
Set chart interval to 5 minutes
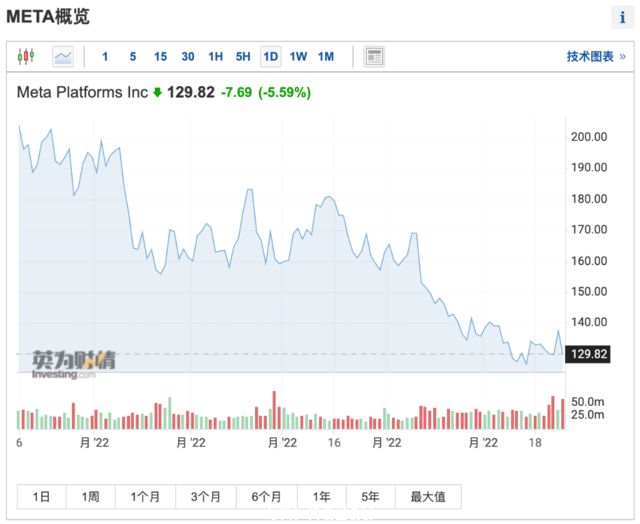click(133, 56)
